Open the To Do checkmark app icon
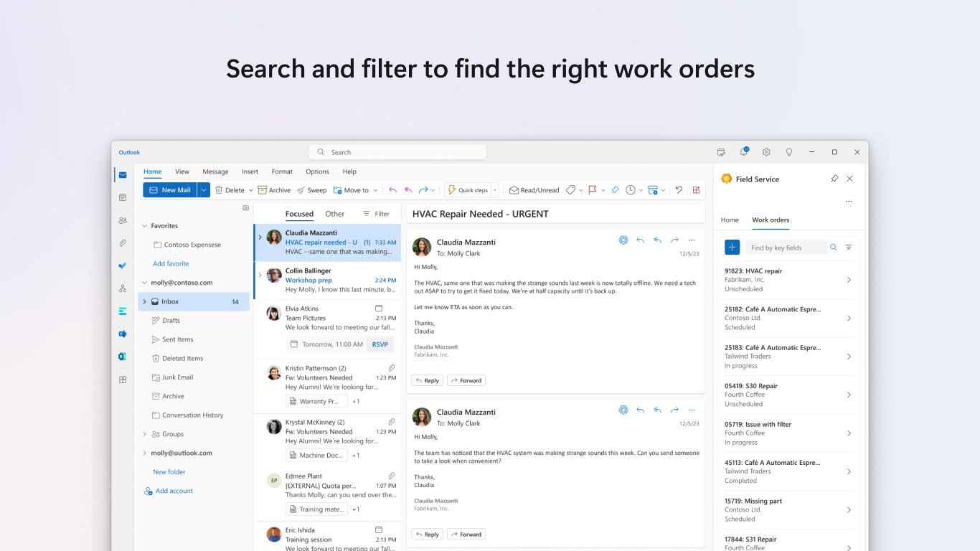 point(123,265)
